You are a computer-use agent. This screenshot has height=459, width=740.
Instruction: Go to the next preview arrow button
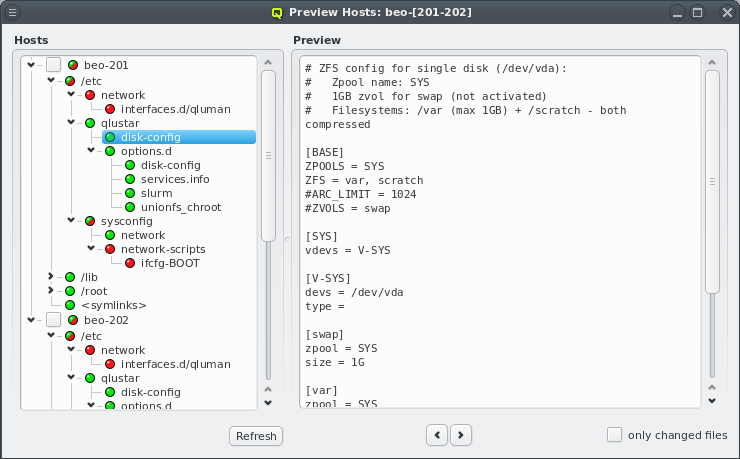tap(460, 435)
